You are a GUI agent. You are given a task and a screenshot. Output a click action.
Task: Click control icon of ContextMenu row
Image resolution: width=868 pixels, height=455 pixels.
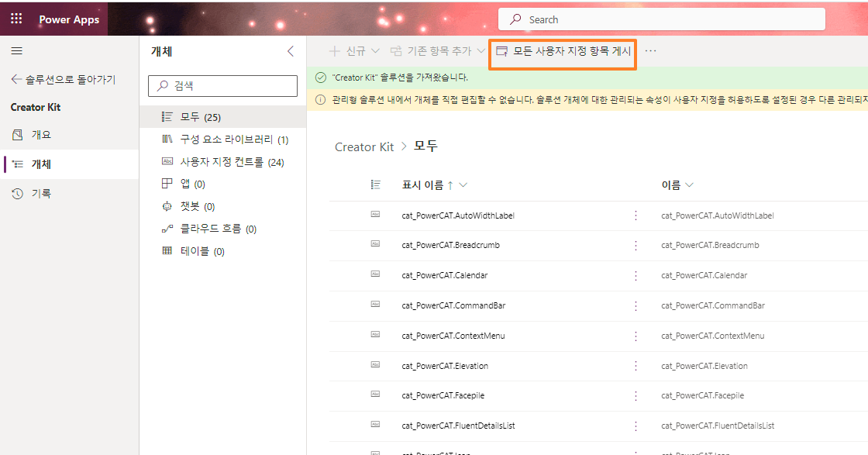[x=375, y=334]
